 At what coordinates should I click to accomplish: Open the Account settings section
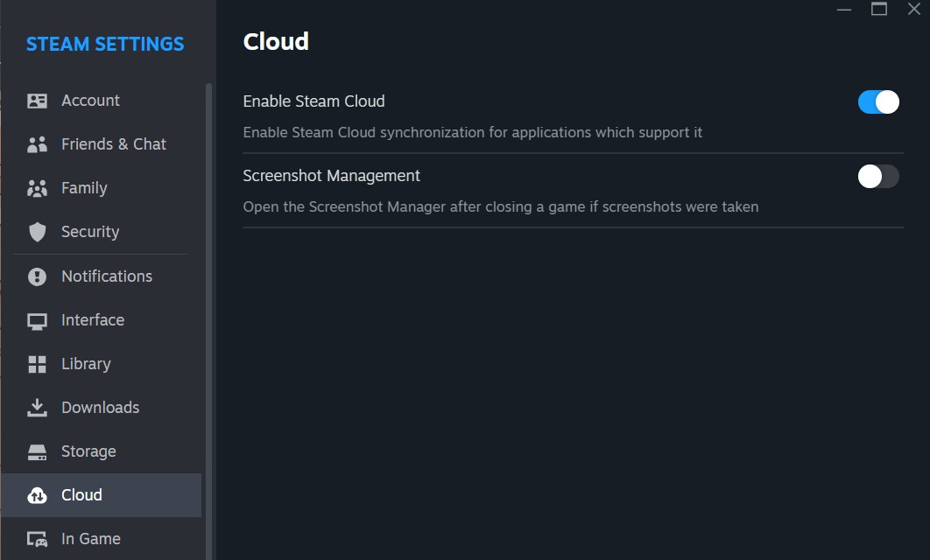pos(90,101)
